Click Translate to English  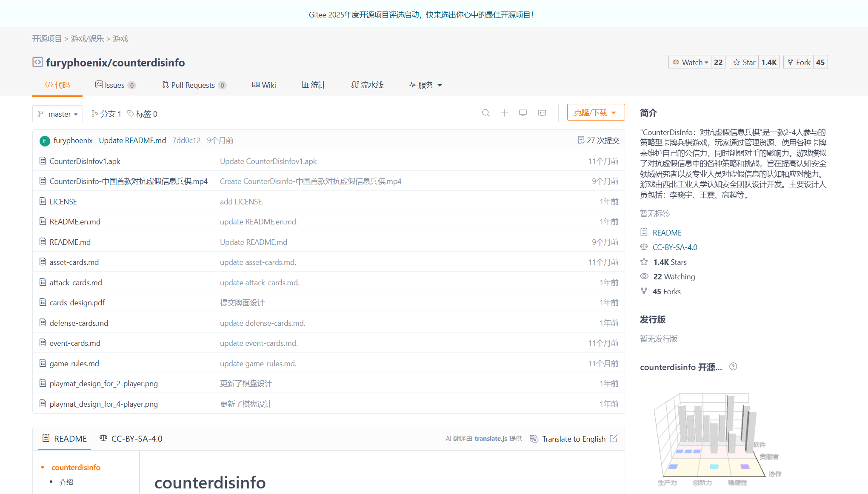tap(573, 439)
